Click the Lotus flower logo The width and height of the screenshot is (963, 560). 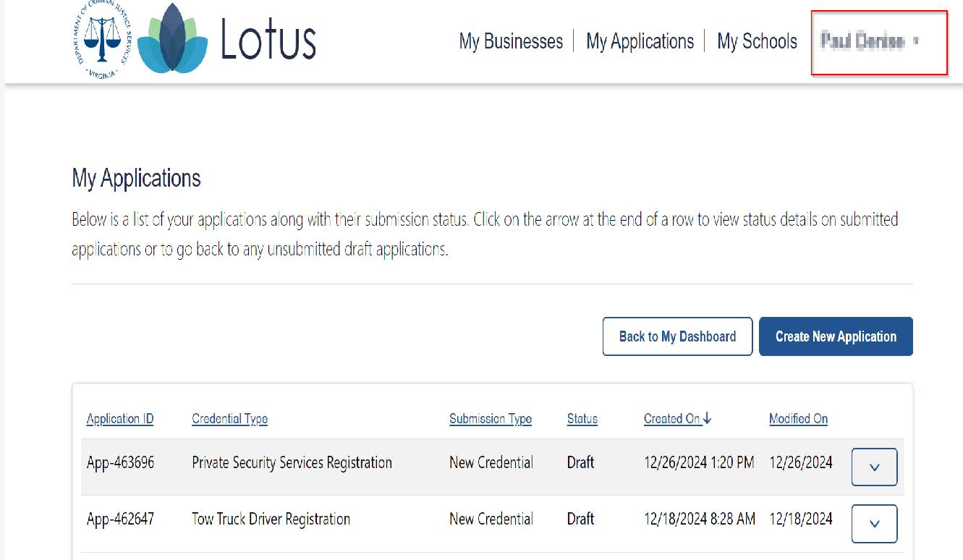point(171,40)
